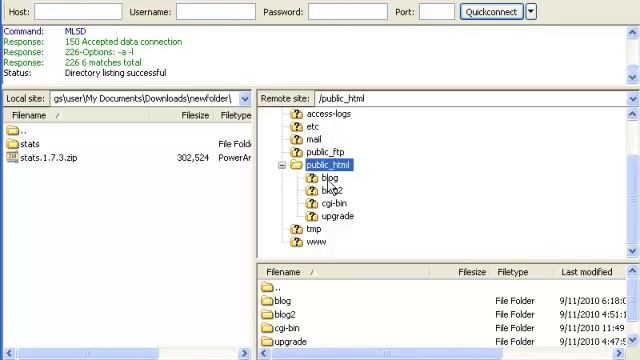This screenshot has height=360, width=640.
Task: Select the tmp folder icon in remote tree
Action: pyautogui.click(x=297, y=229)
